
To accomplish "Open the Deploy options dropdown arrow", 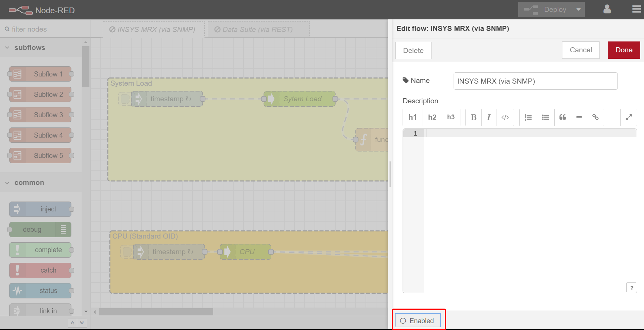I will pos(578,10).
